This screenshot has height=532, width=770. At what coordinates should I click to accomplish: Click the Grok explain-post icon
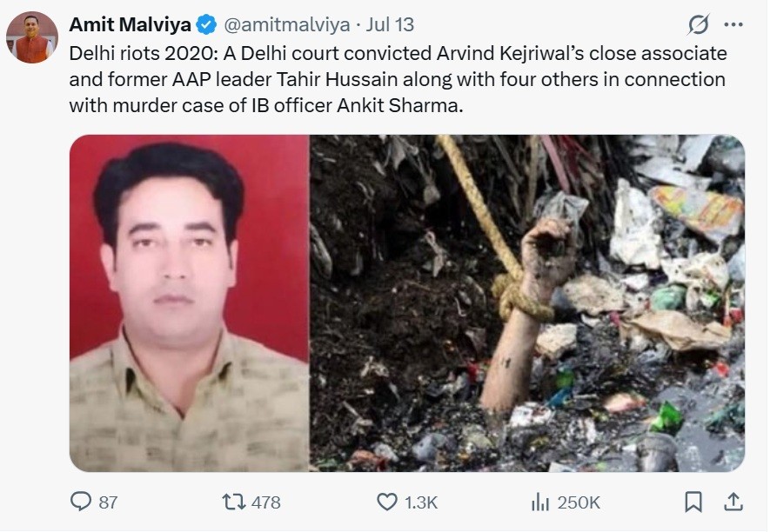click(x=699, y=24)
